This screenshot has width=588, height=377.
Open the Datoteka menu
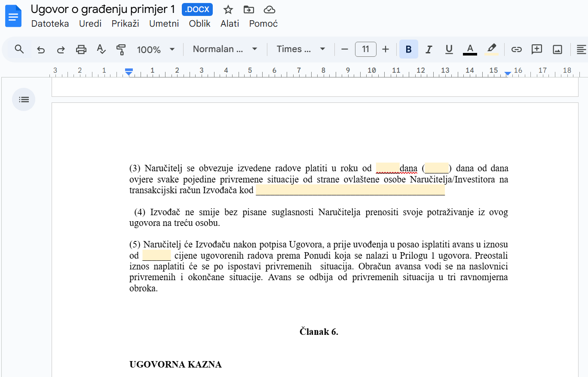pos(50,24)
